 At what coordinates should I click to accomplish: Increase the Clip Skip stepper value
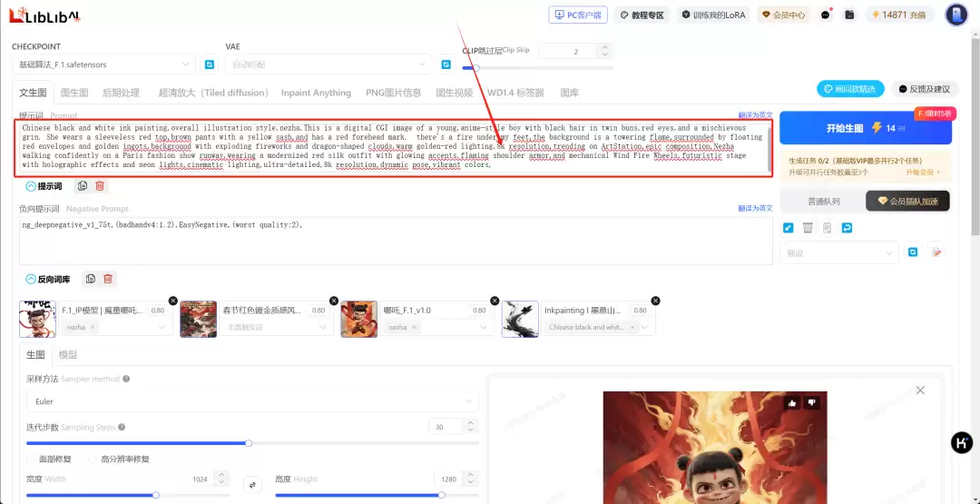pos(604,47)
